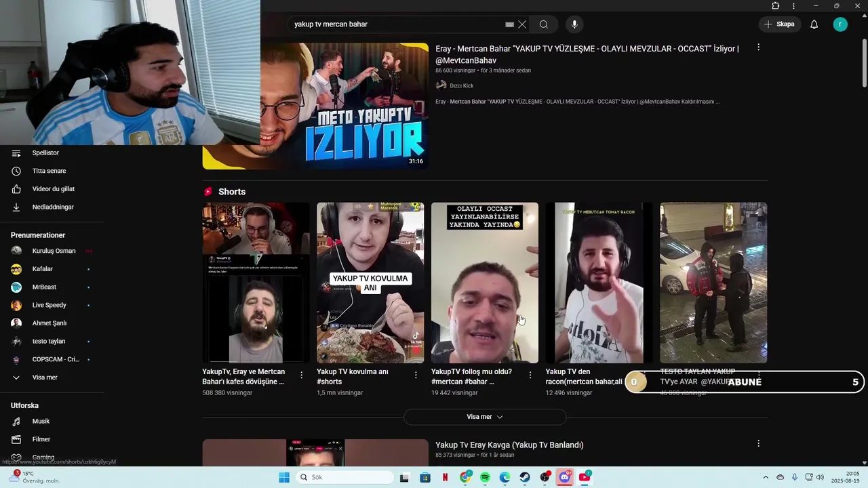Open Discord from the taskbar
868x488 pixels.
[565, 477]
